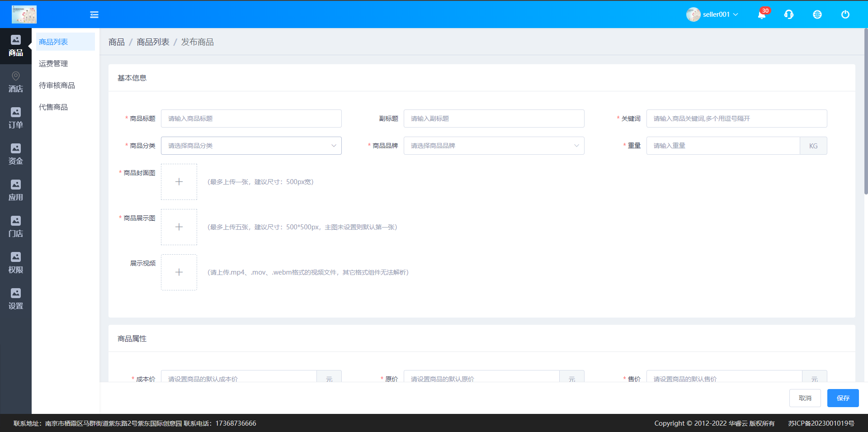Select 待审核商品 in the submenu
This screenshot has width=868, height=432.
(57, 85)
